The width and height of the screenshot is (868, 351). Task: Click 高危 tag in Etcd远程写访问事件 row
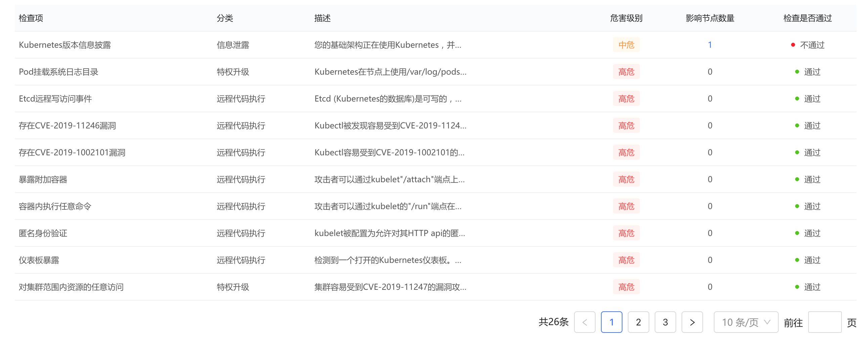(626, 99)
